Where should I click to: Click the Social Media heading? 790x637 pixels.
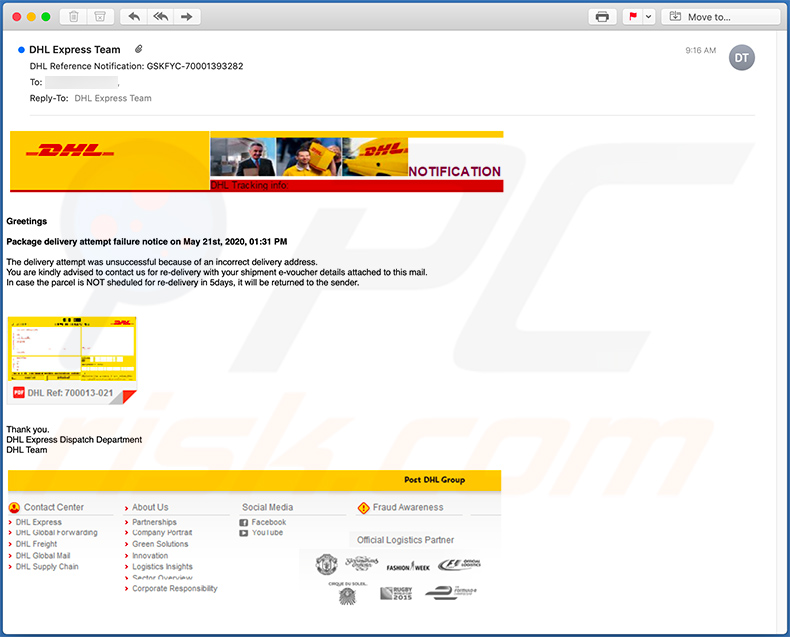(267, 507)
